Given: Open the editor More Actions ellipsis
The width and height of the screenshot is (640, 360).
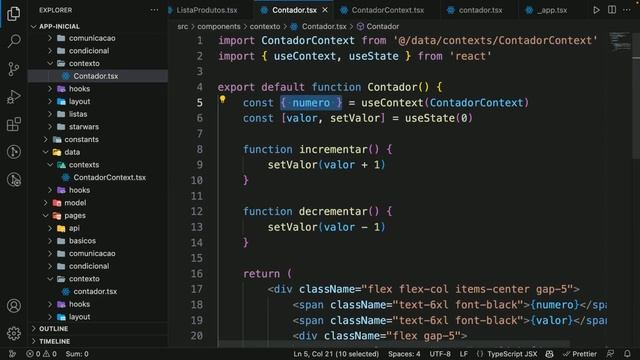Looking at the screenshot, I should [x=627, y=10].
